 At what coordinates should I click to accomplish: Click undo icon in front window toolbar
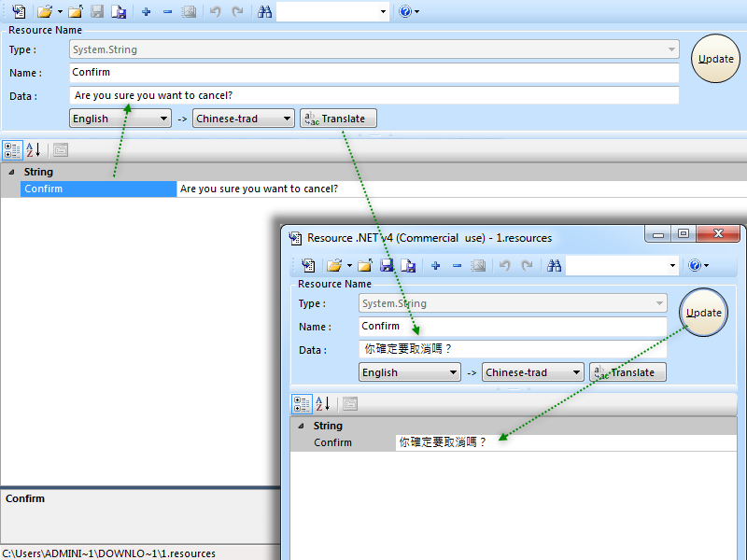point(505,265)
